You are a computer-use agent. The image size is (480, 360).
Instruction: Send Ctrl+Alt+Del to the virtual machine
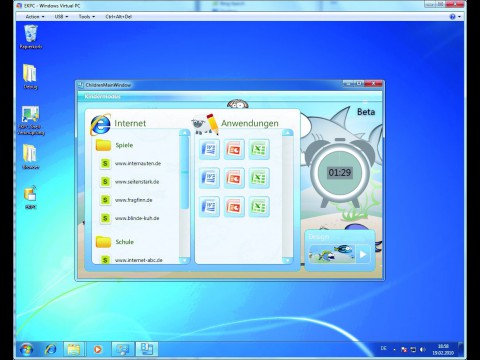click(x=118, y=16)
